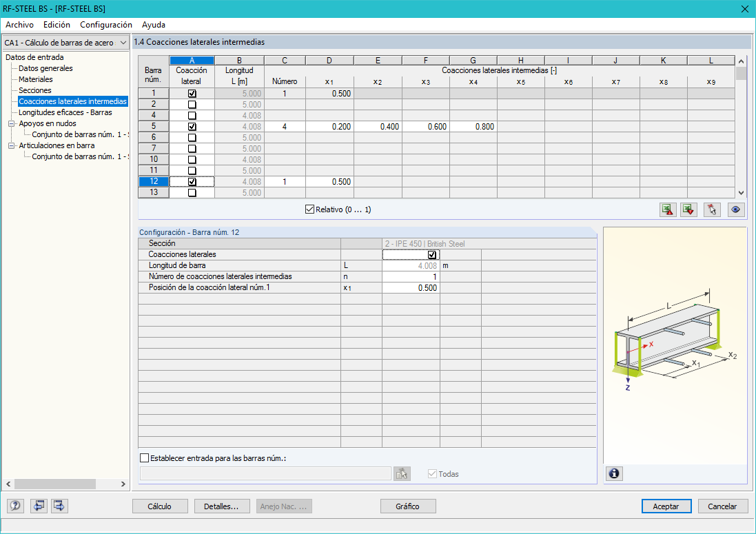Click x3 value 0.600 in member 5

tap(426, 127)
